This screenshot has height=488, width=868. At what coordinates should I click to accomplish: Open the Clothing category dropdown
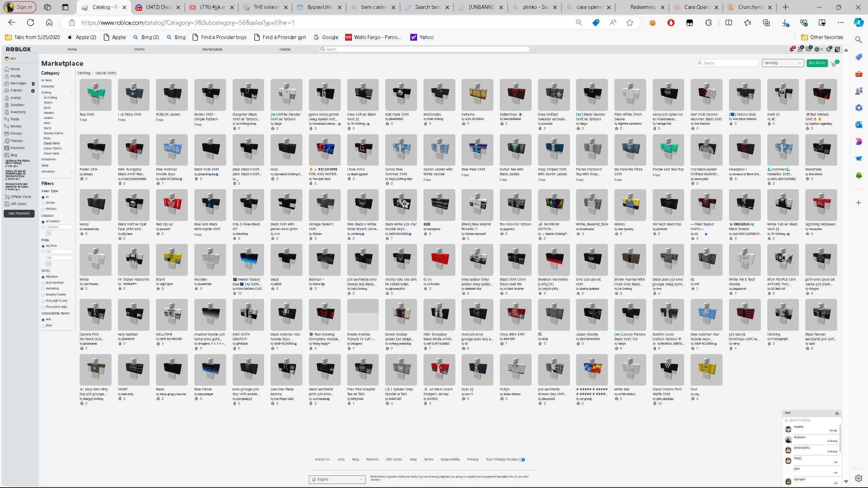pyautogui.click(x=783, y=63)
